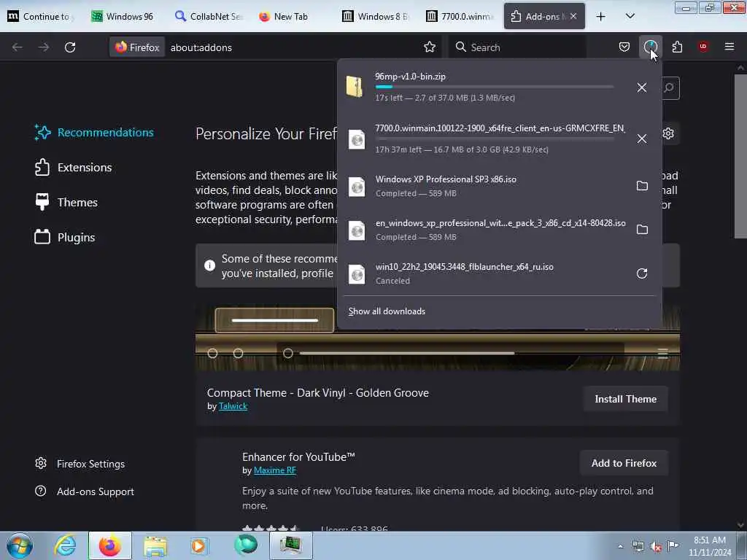Open the network tray icon

point(638,546)
